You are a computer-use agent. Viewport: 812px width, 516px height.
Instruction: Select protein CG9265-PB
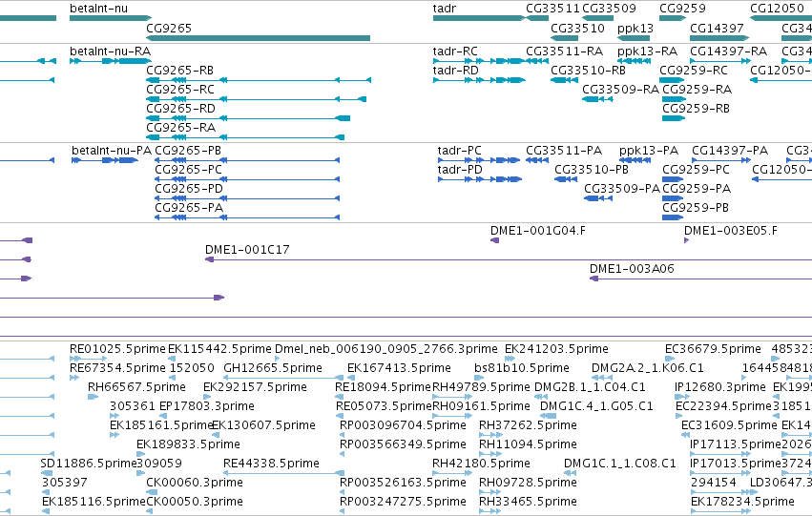(x=247, y=160)
